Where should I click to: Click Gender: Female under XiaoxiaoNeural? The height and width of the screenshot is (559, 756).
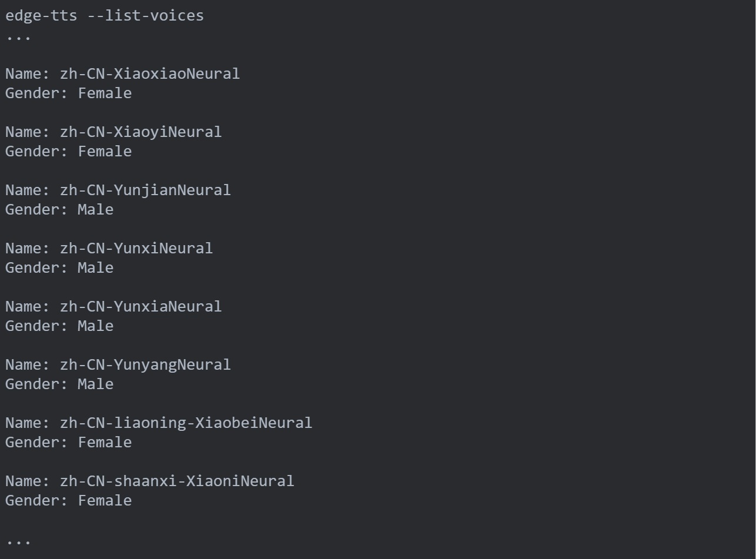pos(69,93)
